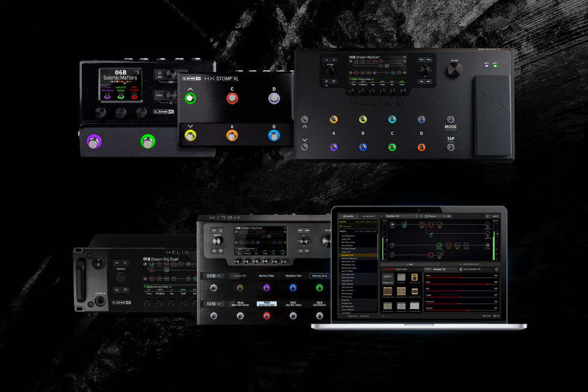Click the 1A Out output block
Image resolution: width=588 pixels, height=392 pixels.
click(487, 245)
